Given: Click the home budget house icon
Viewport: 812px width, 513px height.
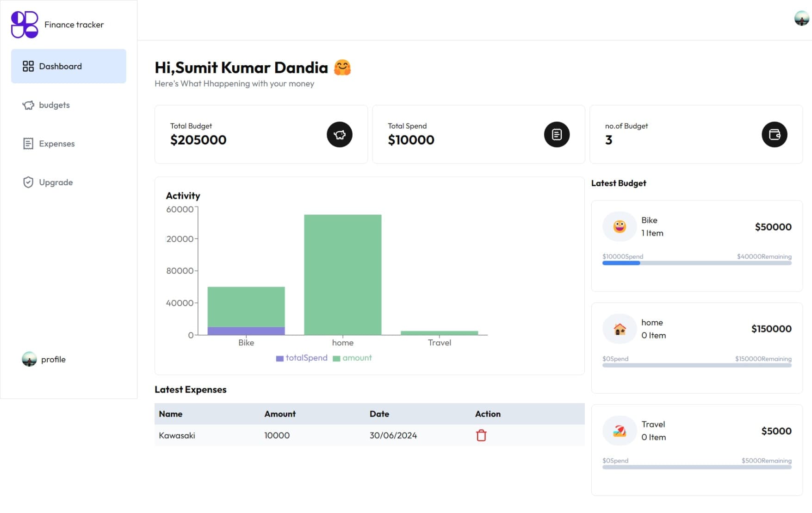Looking at the screenshot, I should pos(620,329).
